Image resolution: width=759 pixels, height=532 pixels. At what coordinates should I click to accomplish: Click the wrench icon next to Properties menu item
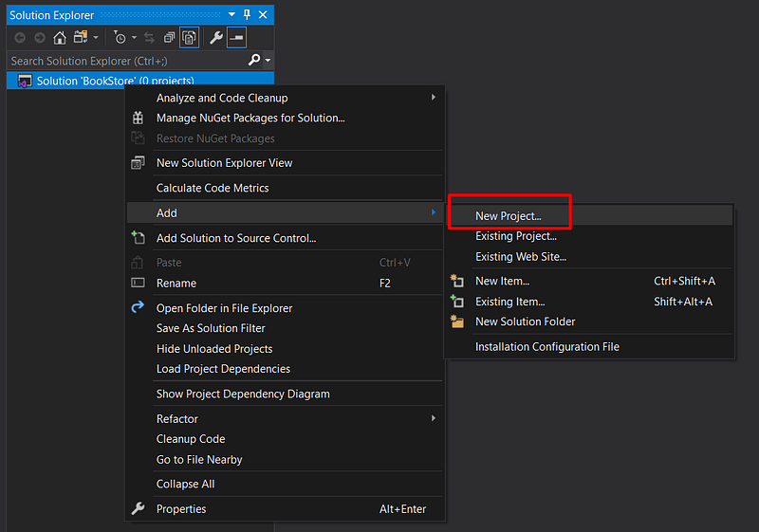coord(138,508)
